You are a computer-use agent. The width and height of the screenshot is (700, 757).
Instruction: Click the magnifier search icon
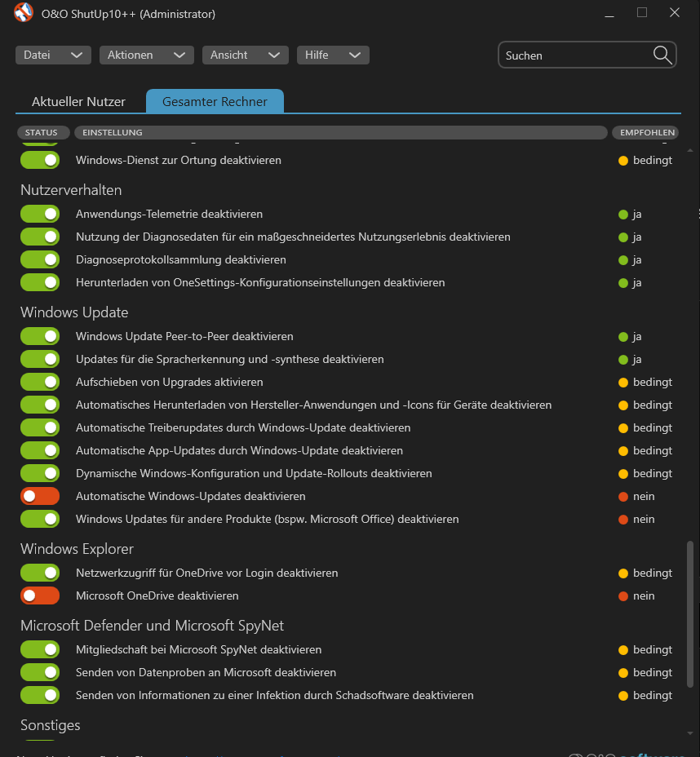[x=662, y=55]
